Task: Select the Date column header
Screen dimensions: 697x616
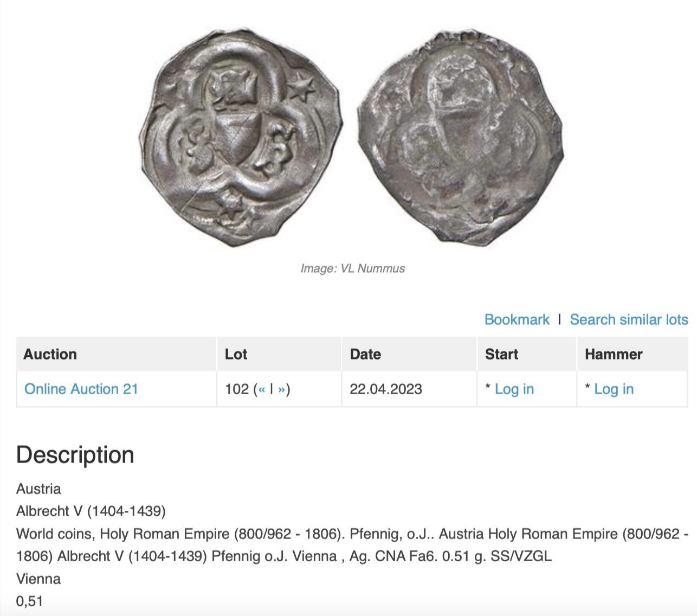Action: coord(365,354)
